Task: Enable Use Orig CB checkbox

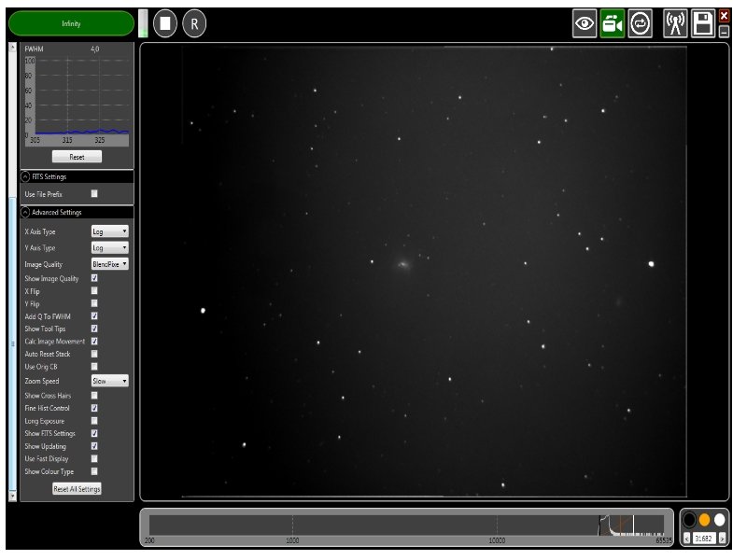Action: tap(94, 366)
